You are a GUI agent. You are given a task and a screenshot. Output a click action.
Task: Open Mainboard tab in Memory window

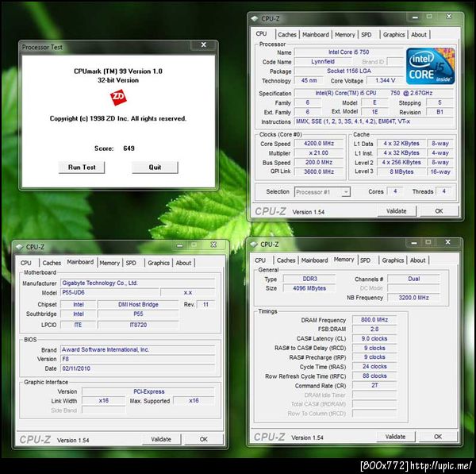point(314,260)
